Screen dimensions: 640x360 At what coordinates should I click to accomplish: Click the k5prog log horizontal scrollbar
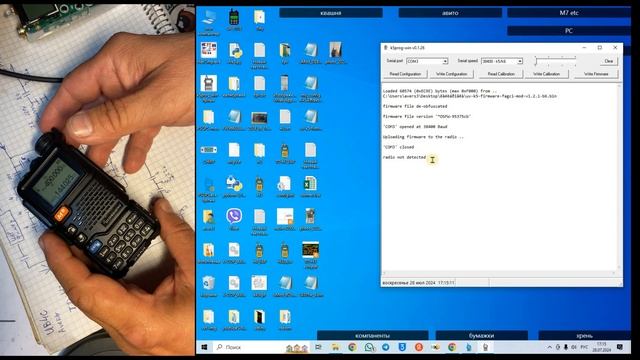pyautogui.click(x=499, y=273)
